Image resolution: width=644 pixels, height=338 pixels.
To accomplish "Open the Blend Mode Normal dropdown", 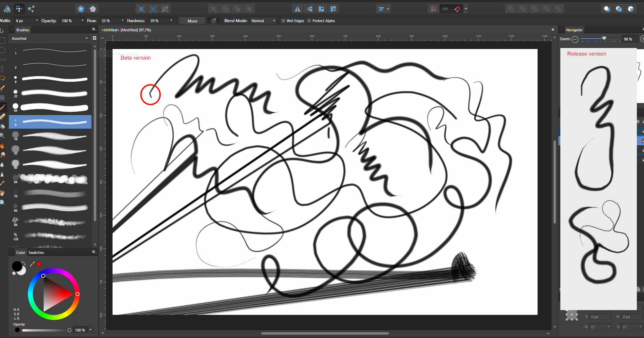I will click(x=263, y=21).
